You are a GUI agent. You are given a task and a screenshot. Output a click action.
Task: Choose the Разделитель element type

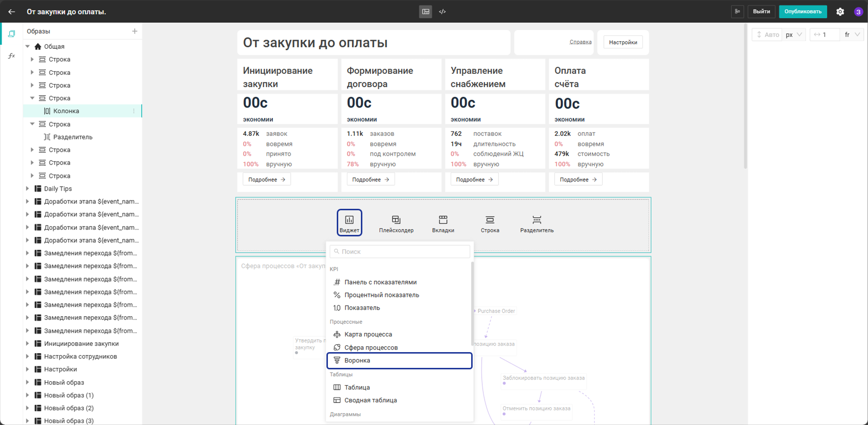coord(537,224)
